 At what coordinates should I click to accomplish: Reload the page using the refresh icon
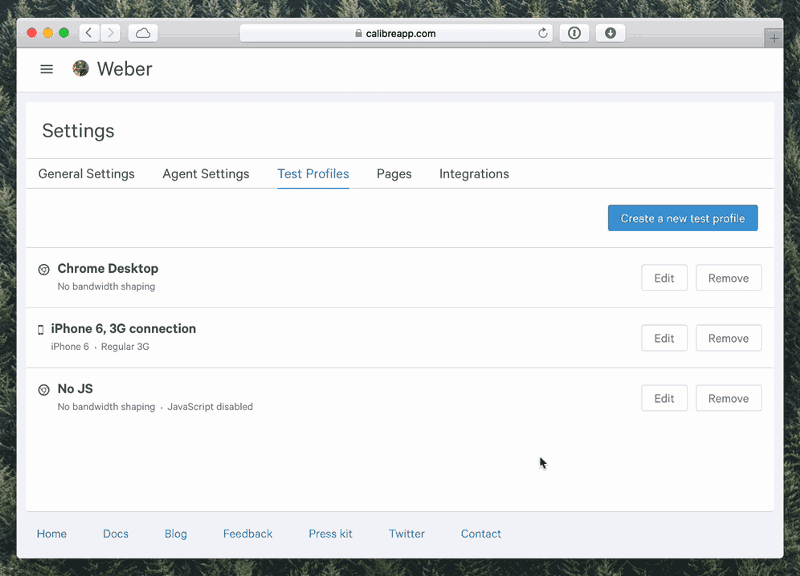pos(543,32)
